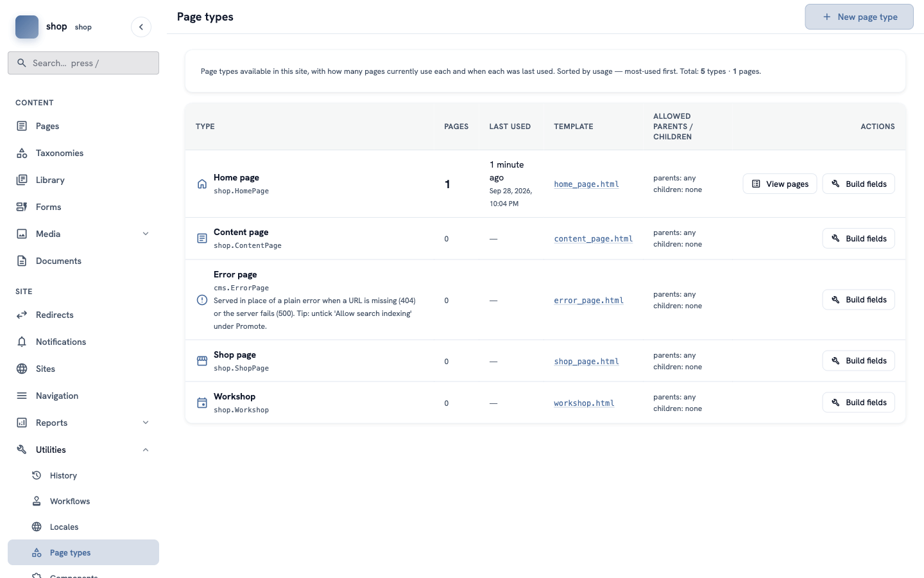Open error_page.html template link
The height and width of the screenshot is (578, 924).
point(589,301)
